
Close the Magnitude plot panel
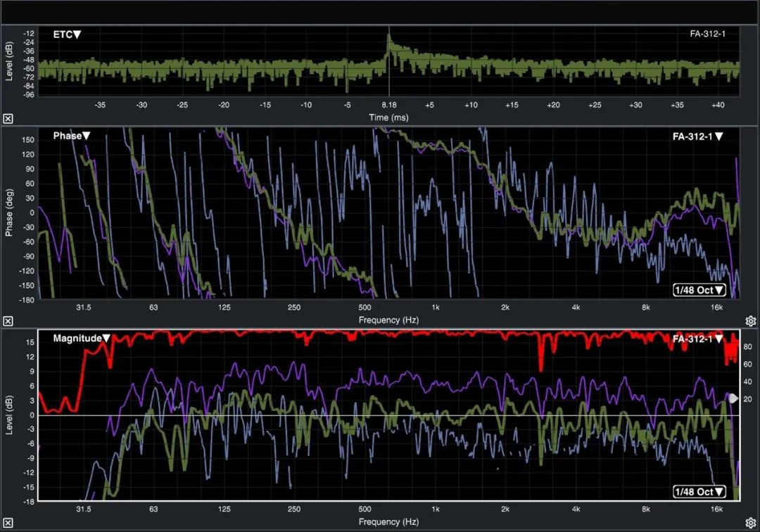8,524
